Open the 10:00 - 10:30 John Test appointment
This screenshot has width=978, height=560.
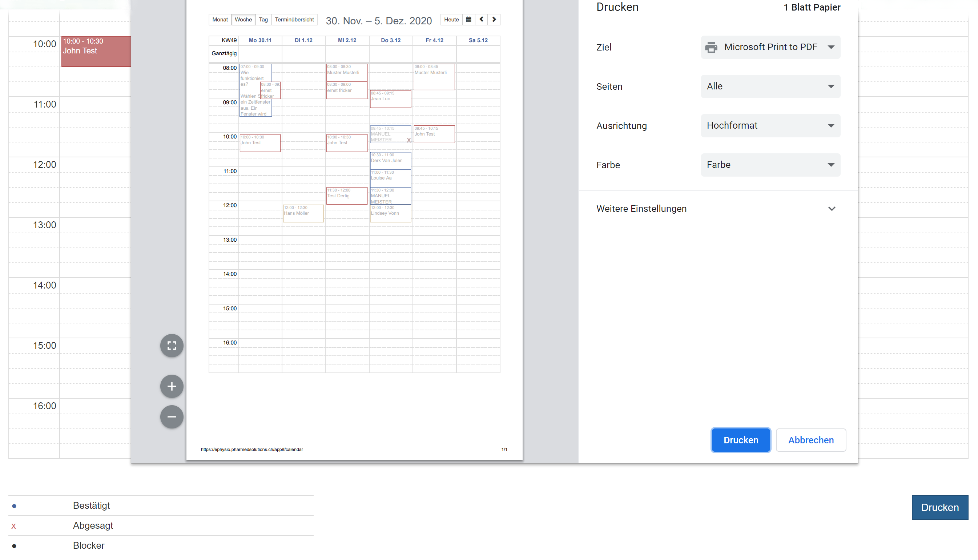(x=96, y=51)
